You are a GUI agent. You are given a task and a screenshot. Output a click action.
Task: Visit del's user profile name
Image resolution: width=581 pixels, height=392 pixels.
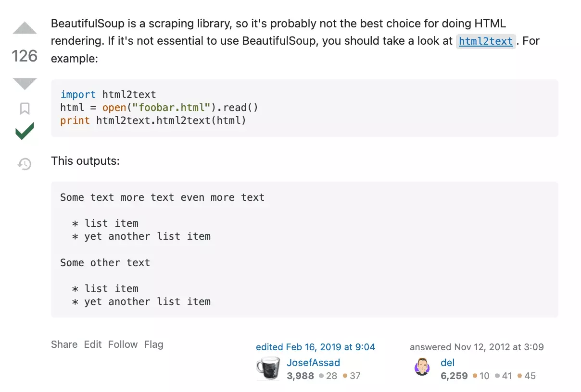click(x=447, y=363)
